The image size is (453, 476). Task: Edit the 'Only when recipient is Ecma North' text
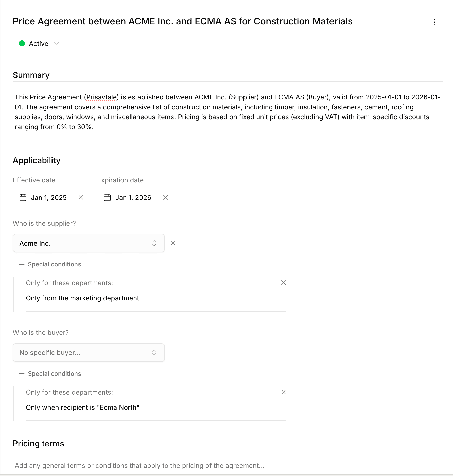click(82, 407)
